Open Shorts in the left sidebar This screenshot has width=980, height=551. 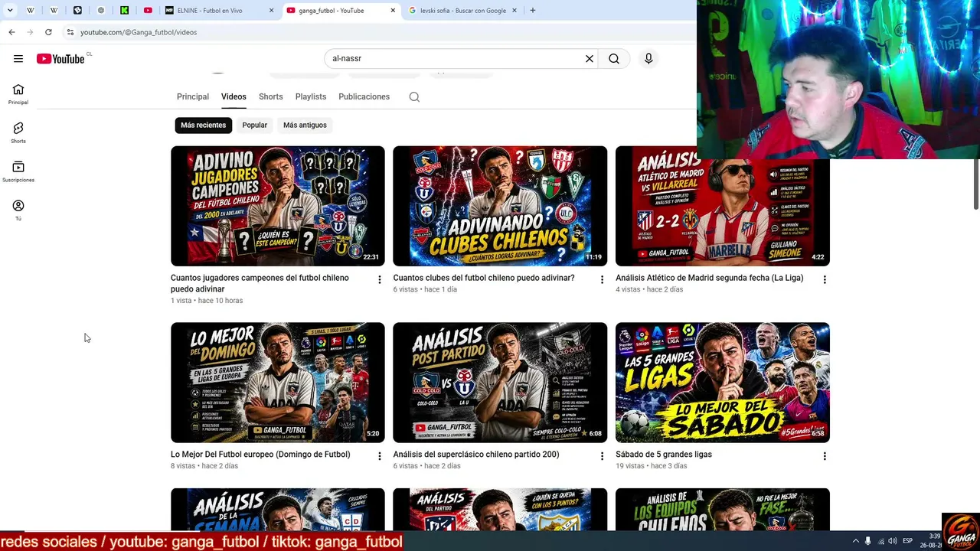tap(18, 133)
